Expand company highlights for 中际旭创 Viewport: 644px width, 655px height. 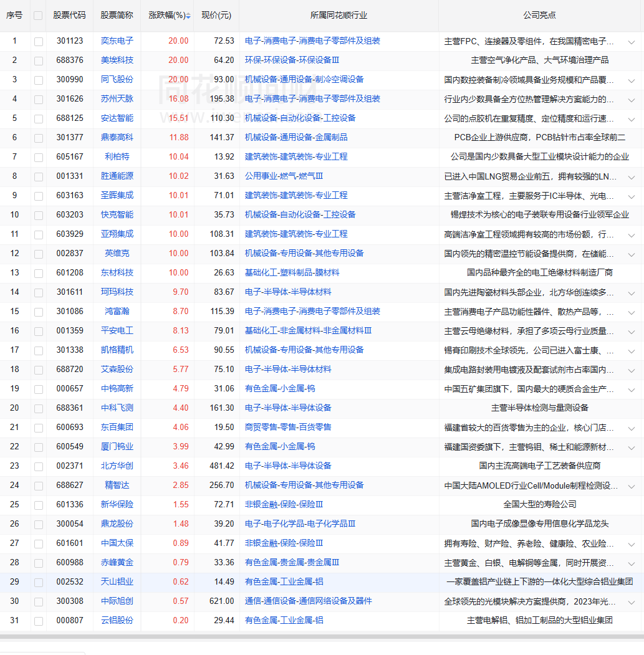[x=632, y=602]
